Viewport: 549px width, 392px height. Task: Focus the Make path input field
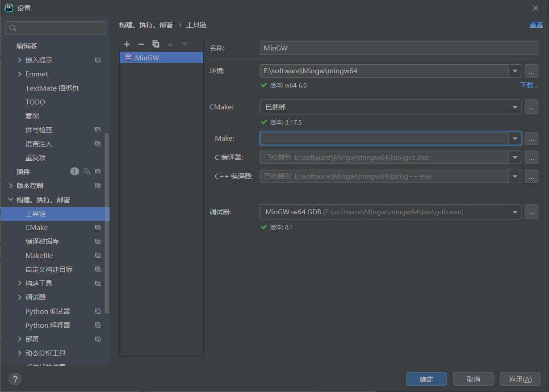click(x=385, y=138)
